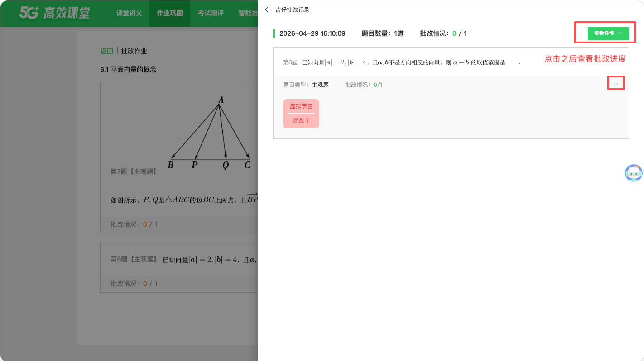
Task: Switch to the 课堂讲义 tab
Action: click(129, 13)
